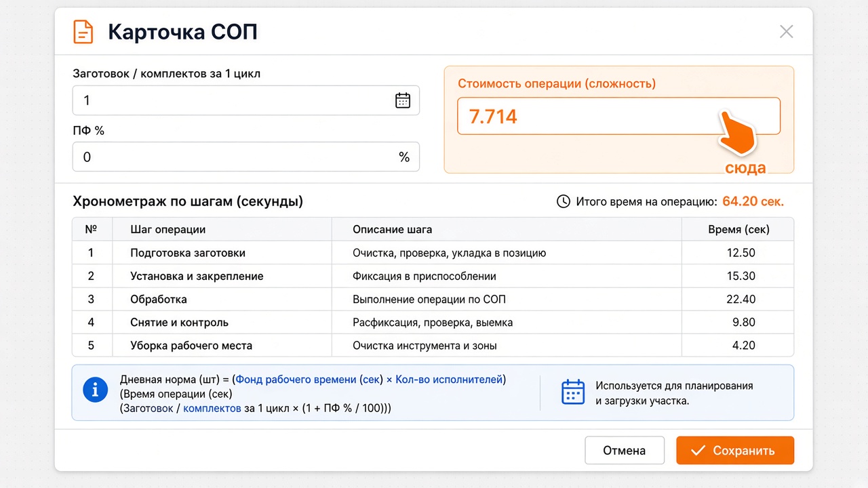Click the clock icon near Итого время

[x=563, y=201]
